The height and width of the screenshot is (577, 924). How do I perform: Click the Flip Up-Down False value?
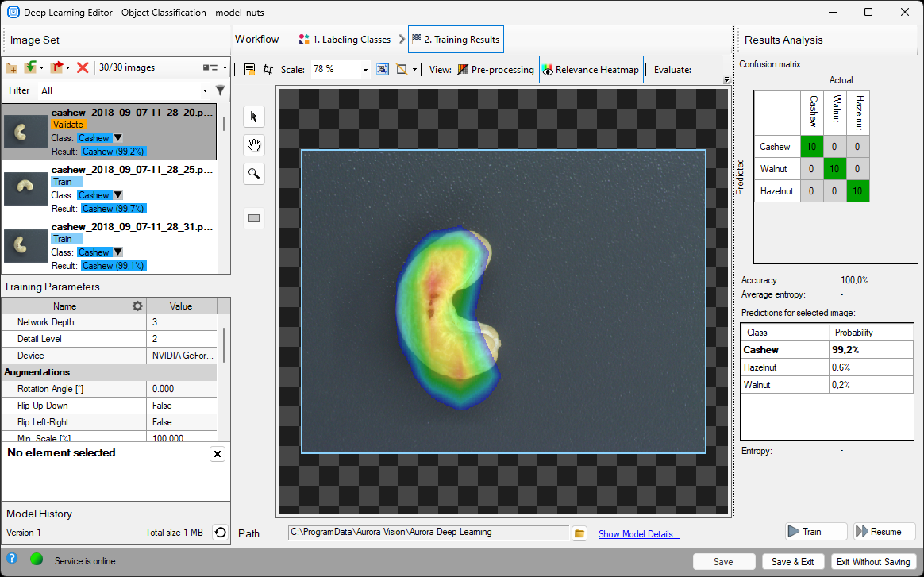[x=181, y=406]
